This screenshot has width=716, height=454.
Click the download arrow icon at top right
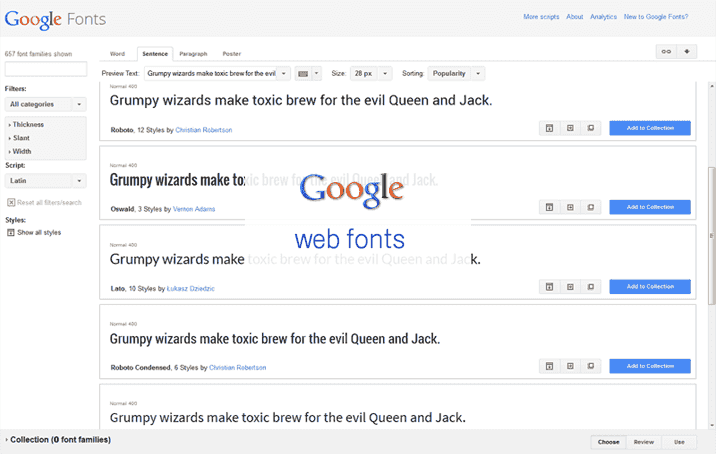point(687,52)
